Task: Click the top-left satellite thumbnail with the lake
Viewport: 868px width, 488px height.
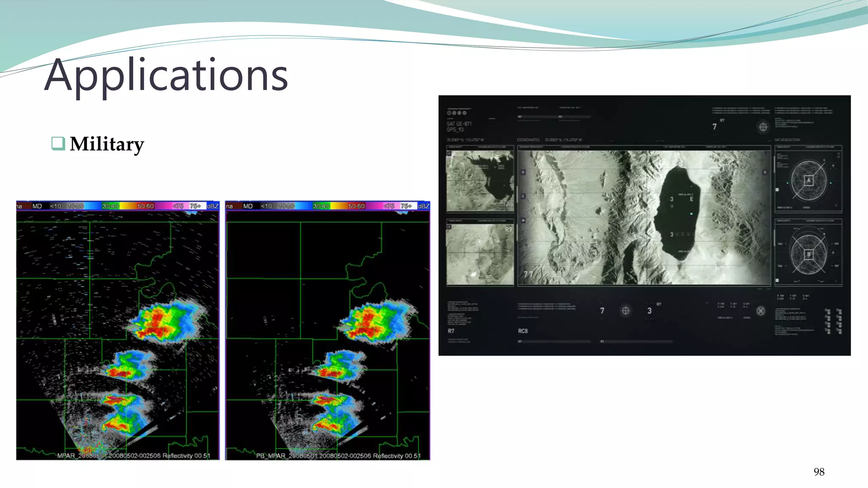Action: tap(480, 181)
